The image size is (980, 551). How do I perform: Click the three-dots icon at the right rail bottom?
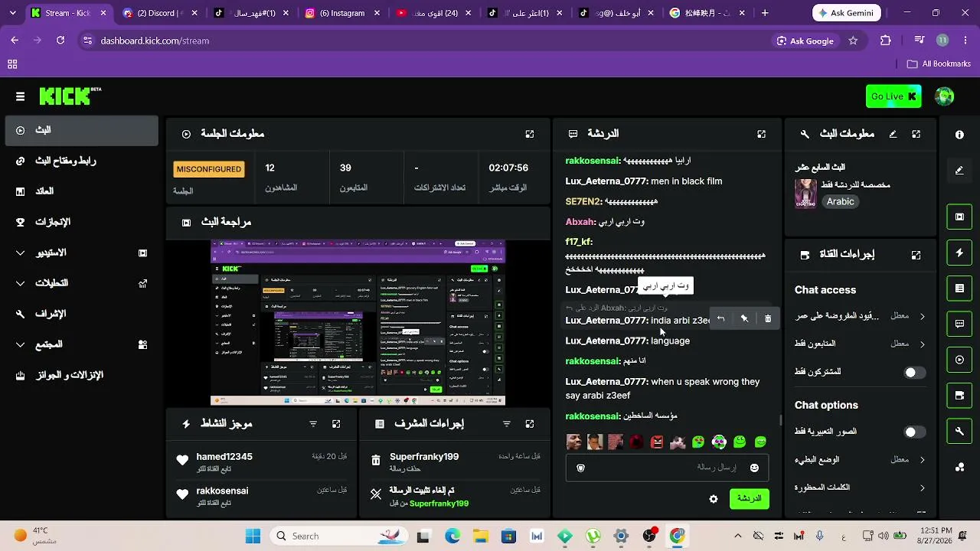point(959,468)
